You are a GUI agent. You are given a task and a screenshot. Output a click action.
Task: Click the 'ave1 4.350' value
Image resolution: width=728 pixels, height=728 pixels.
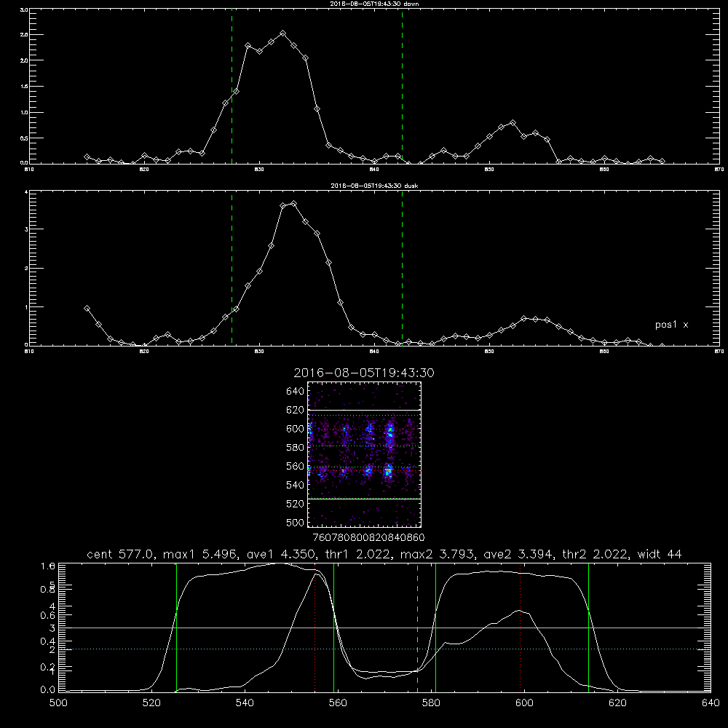point(281,554)
